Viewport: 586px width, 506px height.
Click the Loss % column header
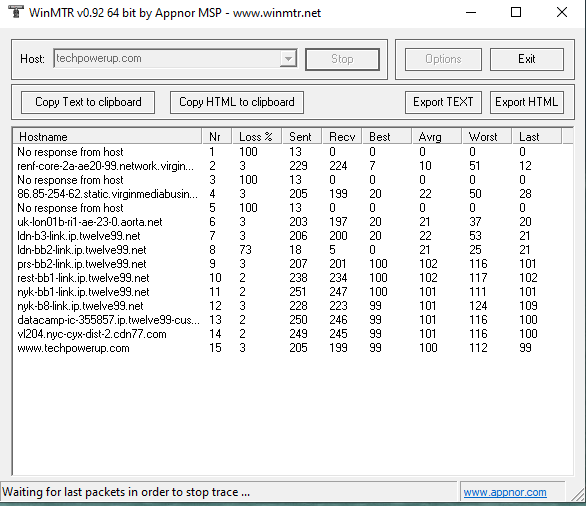[x=257, y=137]
